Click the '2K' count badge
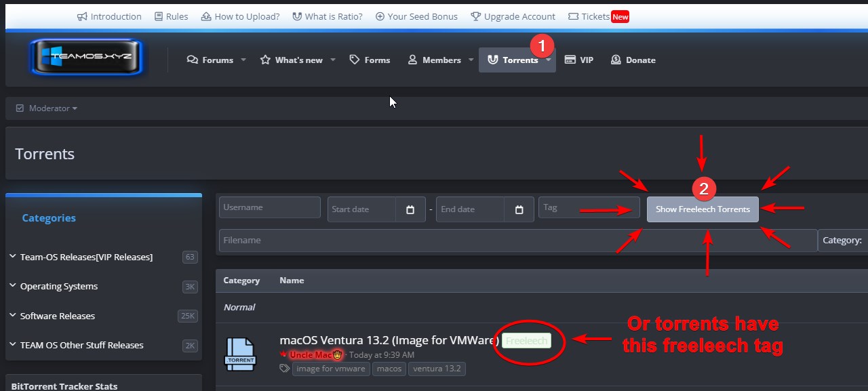The image size is (868, 391). (x=190, y=346)
